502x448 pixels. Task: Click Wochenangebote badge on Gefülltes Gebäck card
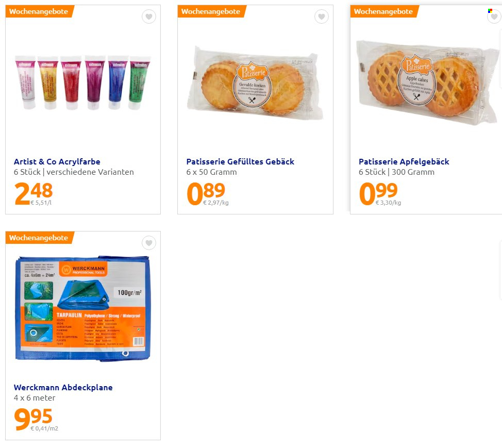pos(212,11)
